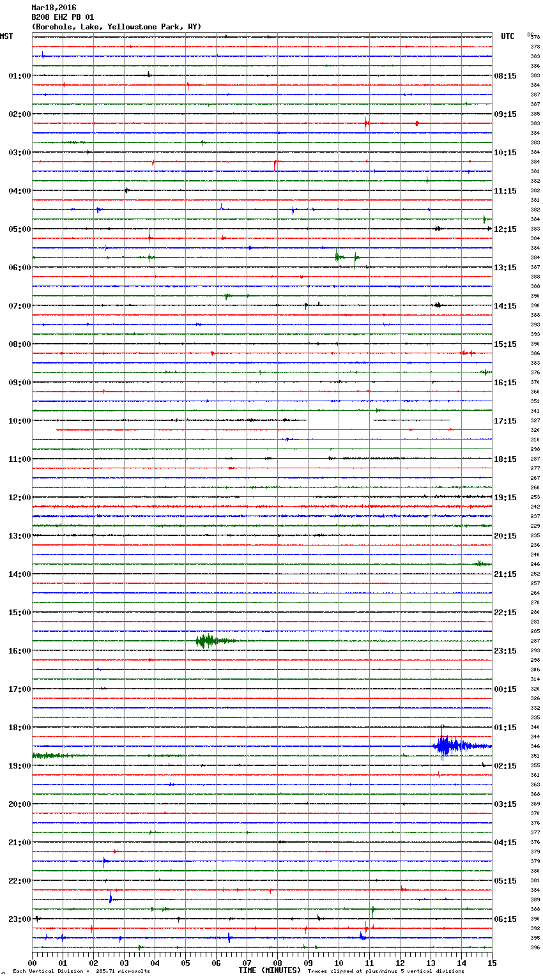543x980 pixels.
Task: Click the 02:00 MST time label
Action: pos(20,114)
